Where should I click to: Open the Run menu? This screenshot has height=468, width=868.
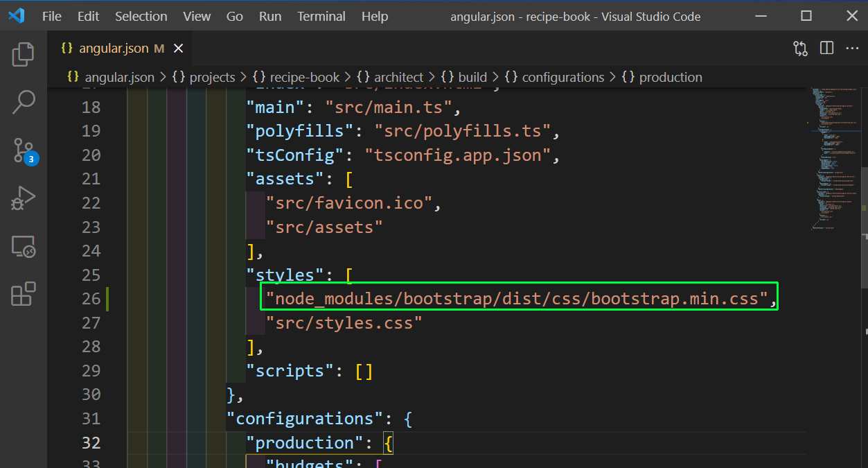click(x=270, y=16)
